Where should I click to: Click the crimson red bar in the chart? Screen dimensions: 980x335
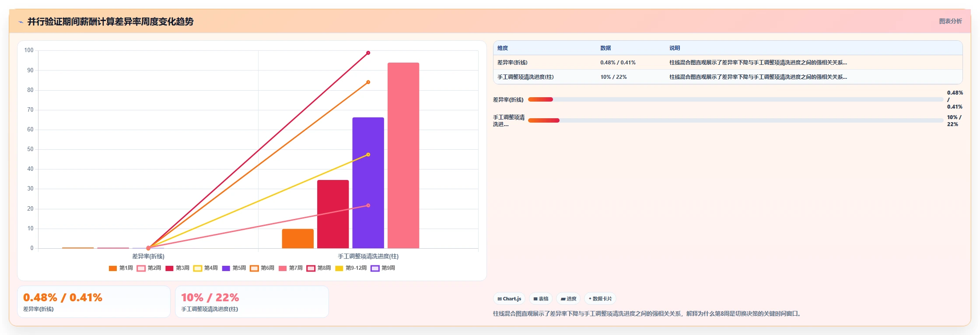click(x=333, y=214)
